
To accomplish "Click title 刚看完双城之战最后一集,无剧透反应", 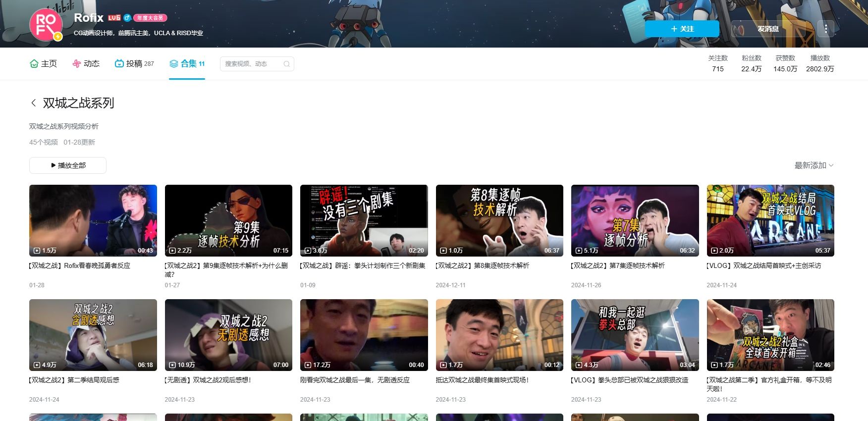I will pyautogui.click(x=355, y=380).
